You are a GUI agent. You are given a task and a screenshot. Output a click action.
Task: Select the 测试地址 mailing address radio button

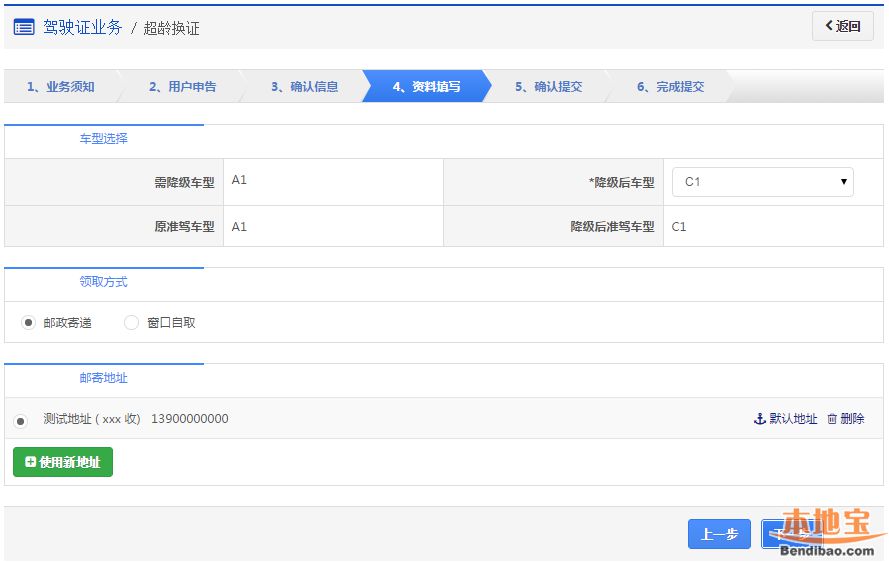(21, 420)
